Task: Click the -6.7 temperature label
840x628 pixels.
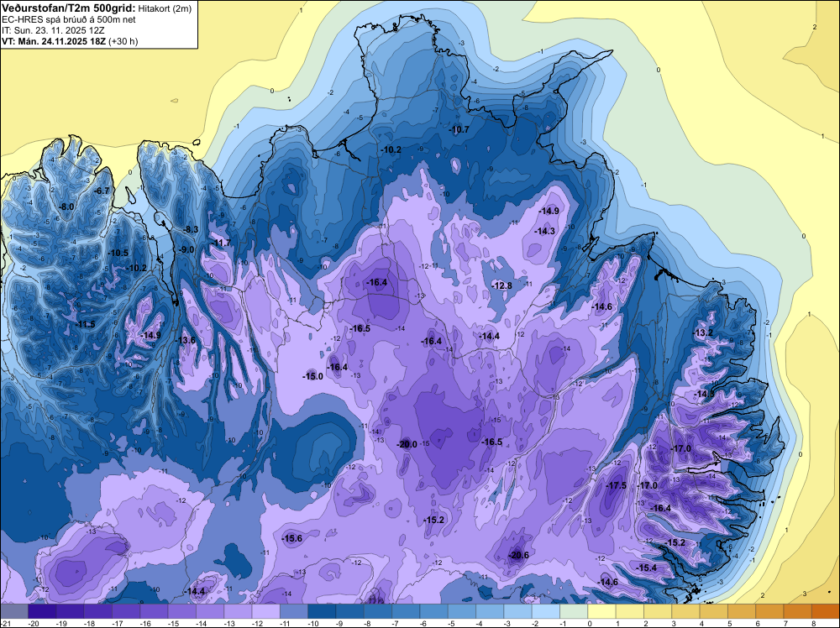Action: [102, 191]
